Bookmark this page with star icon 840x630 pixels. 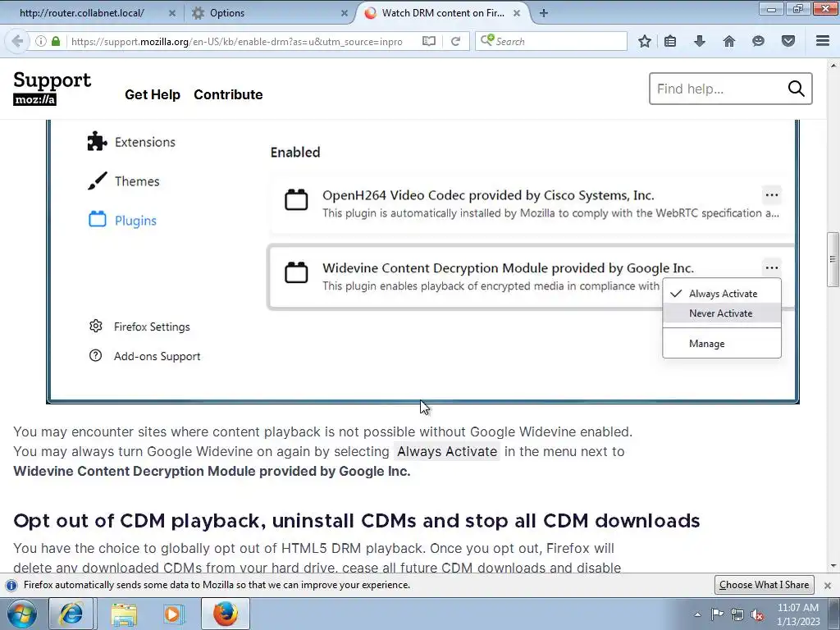645,41
